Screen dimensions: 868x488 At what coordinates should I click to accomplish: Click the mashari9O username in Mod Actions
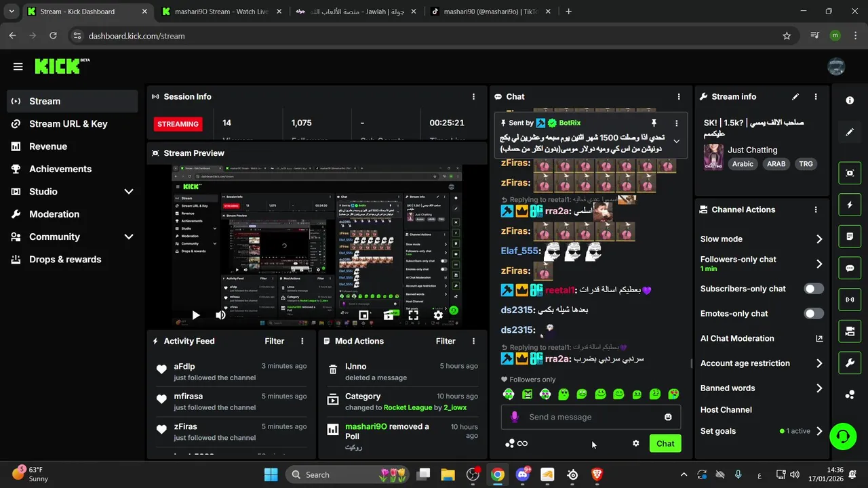click(x=366, y=426)
